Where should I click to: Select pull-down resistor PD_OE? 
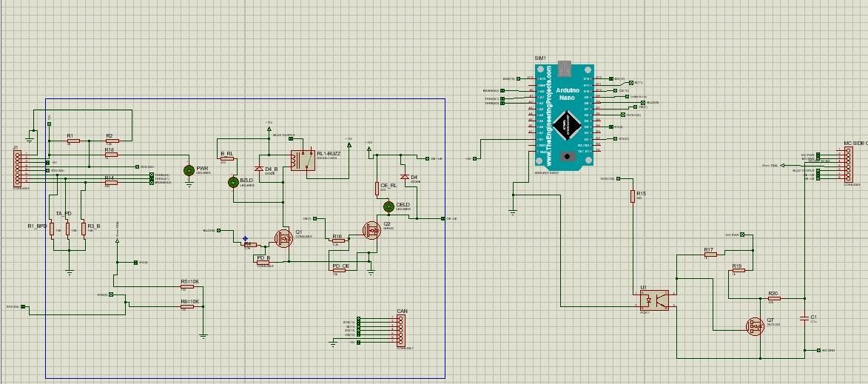[x=340, y=271]
